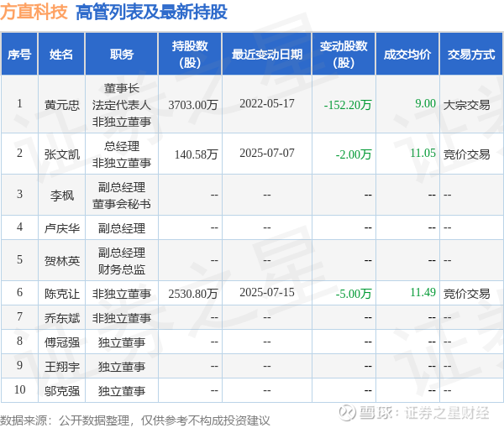Click the 成交均价 column header
The width and height of the screenshot is (504, 428).
(x=407, y=55)
